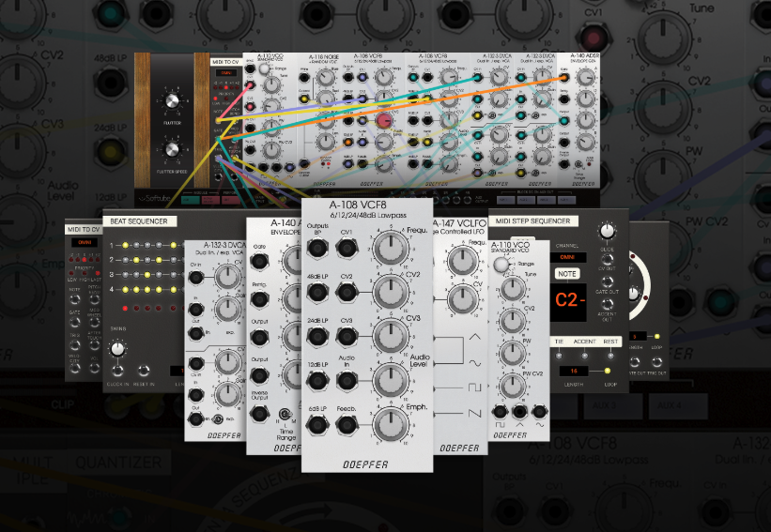This screenshot has height=532, width=771.
Task: Click the Note output jack on enlarged MIDI to CV
Action: point(75,299)
